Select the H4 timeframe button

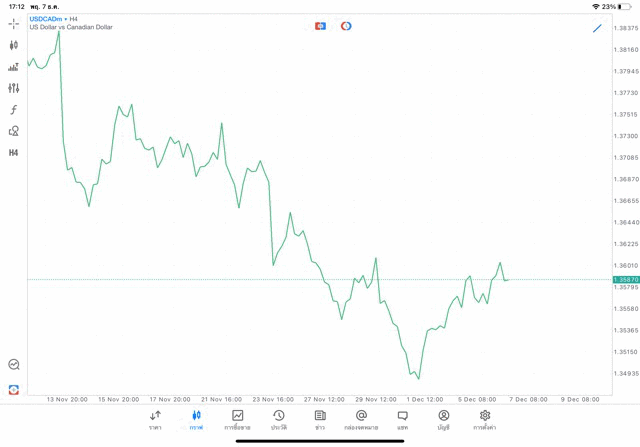tap(13, 153)
